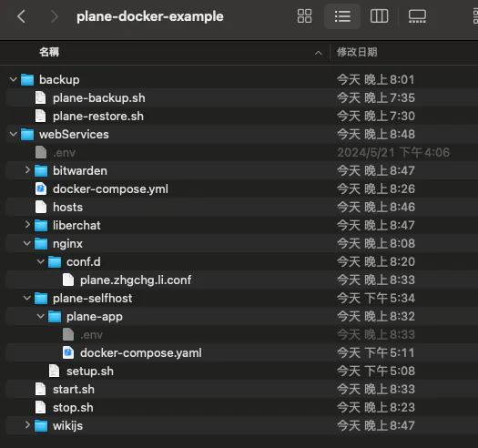The width and height of the screenshot is (478, 448).
Task: Click the plane-backup.sh file icon
Action: pyautogui.click(x=41, y=98)
